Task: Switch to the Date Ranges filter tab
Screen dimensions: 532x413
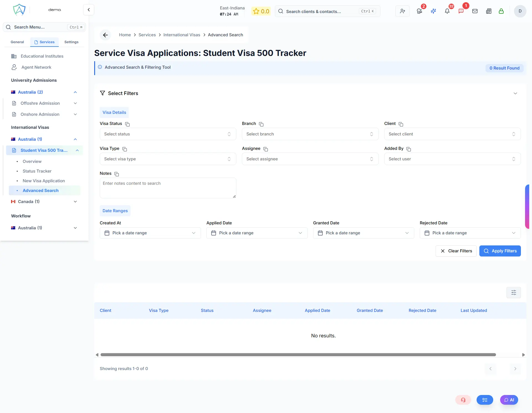Action: pos(115,211)
